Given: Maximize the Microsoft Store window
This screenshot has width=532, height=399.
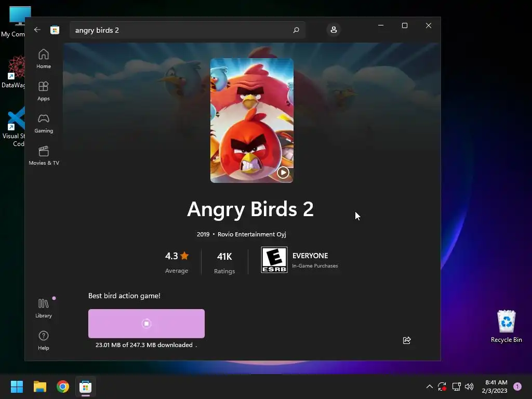Looking at the screenshot, I should (404, 25).
